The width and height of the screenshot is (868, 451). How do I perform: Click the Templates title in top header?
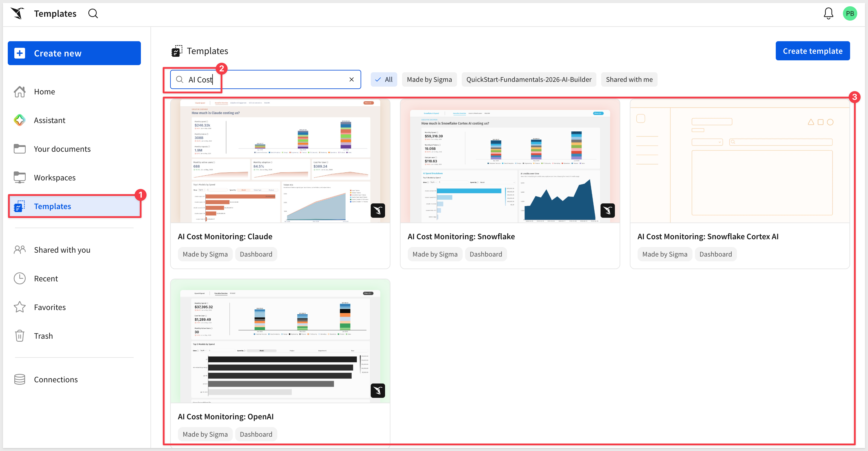(55, 13)
